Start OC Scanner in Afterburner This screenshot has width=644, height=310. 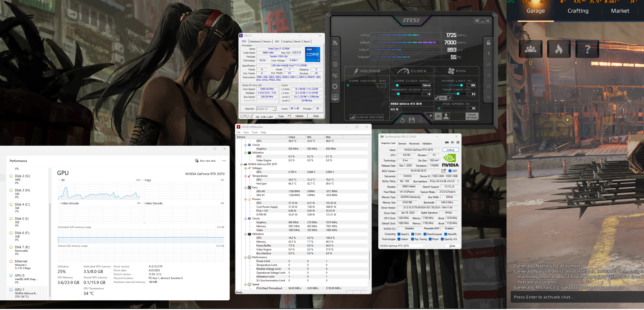coord(335,75)
